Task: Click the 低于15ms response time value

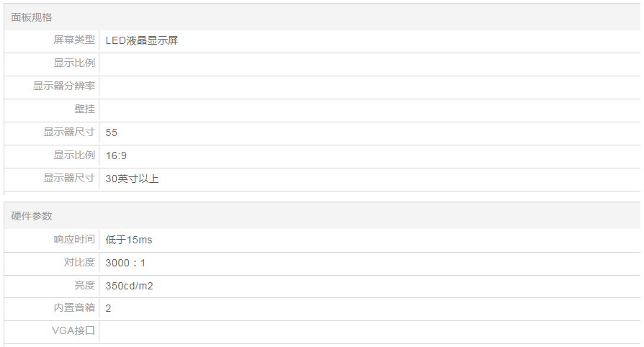Action: [129, 240]
